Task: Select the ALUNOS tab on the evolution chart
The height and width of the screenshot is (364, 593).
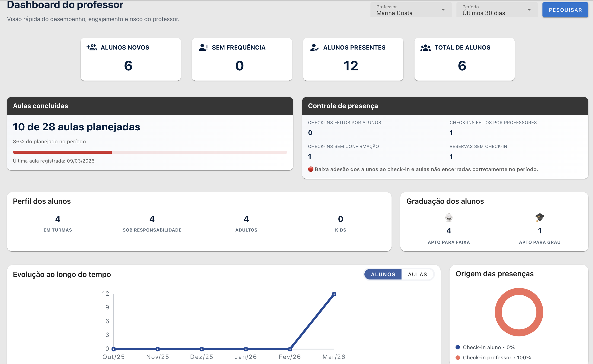Action: point(383,274)
